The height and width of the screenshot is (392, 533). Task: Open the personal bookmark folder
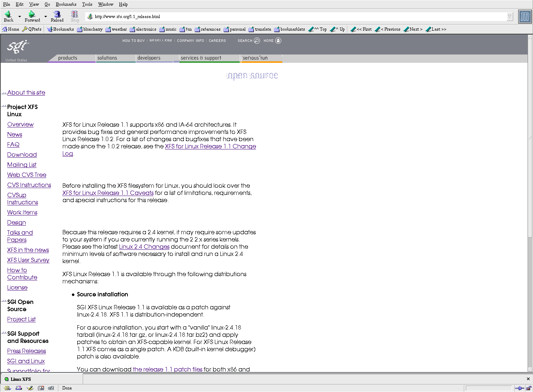(234, 29)
